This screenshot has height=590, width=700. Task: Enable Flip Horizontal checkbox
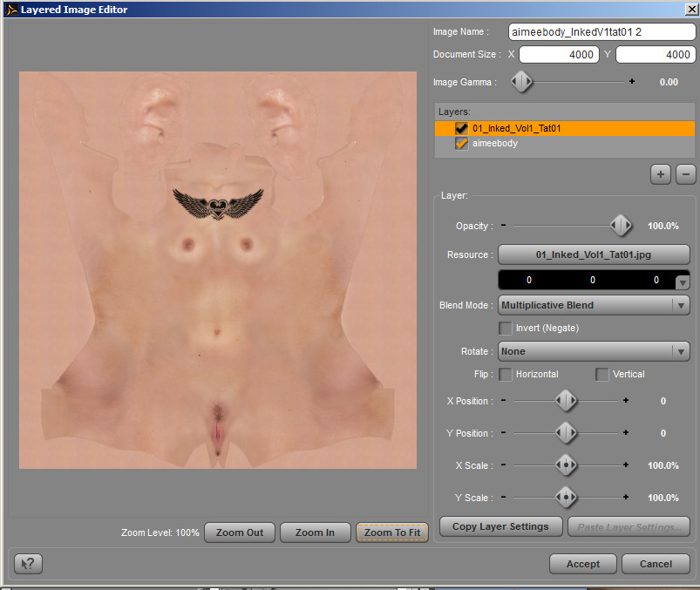506,374
